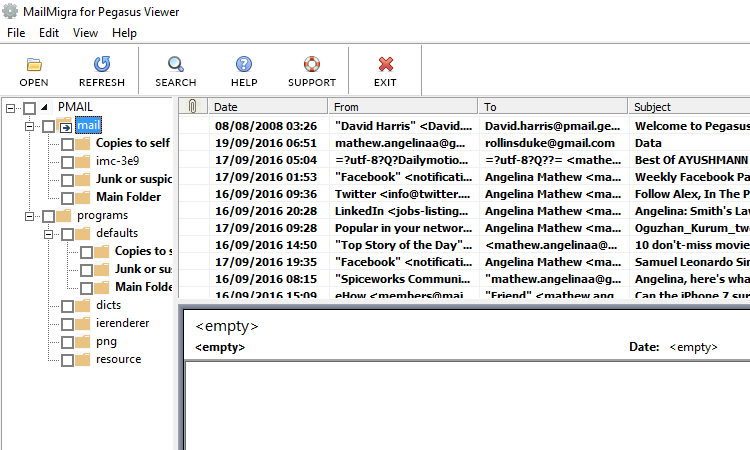Click the attachment paperclip column header
Image resolution: width=750 pixels, height=450 pixels.
click(x=193, y=106)
